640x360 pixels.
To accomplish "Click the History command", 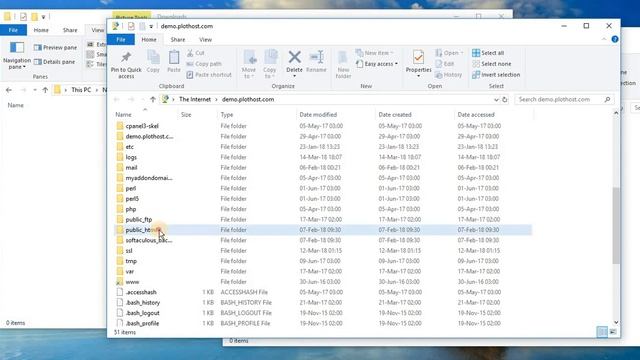I will point(449,75).
